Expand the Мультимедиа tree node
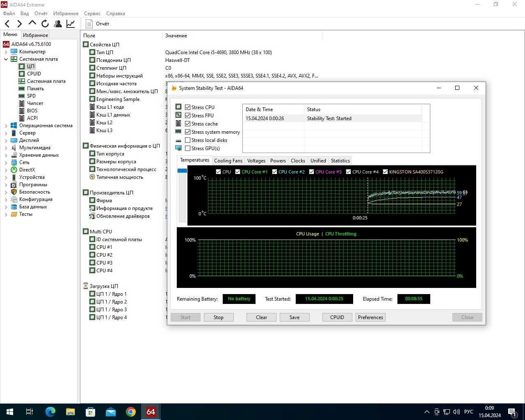 point(6,148)
